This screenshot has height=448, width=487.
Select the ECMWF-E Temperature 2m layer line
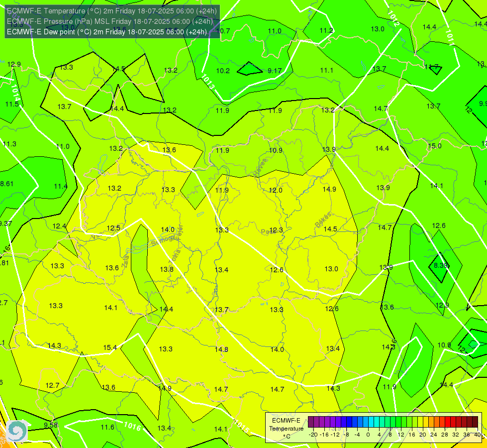tap(112, 11)
